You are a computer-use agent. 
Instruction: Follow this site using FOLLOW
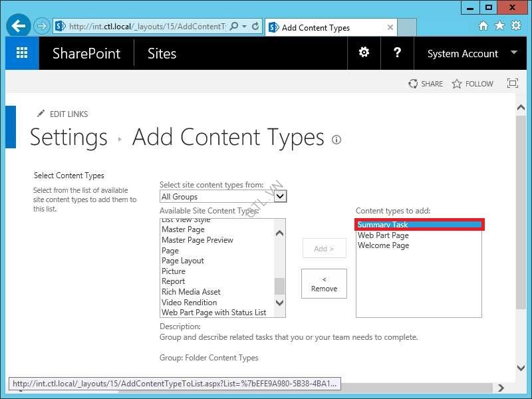473,84
